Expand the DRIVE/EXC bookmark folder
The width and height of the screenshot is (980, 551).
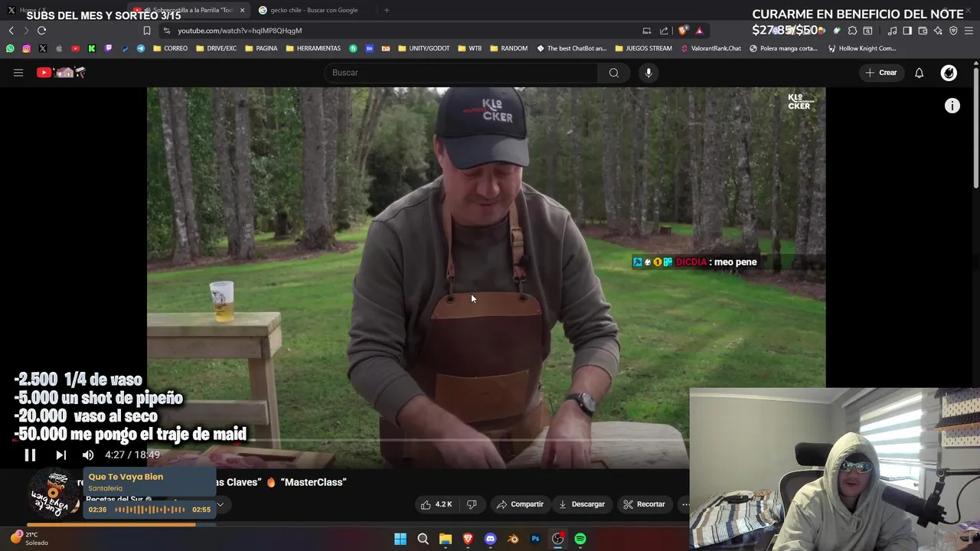pyautogui.click(x=216, y=48)
